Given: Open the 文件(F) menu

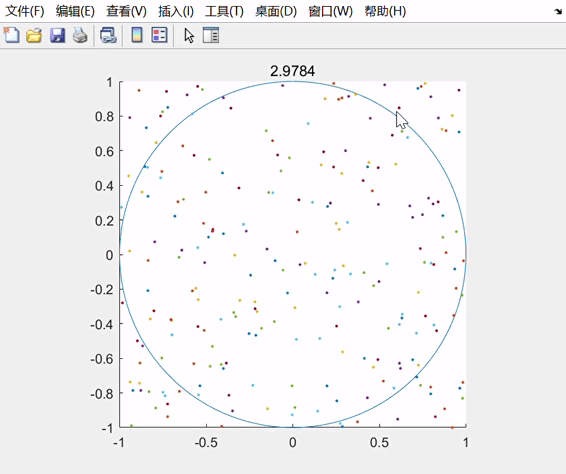Looking at the screenshot, I should pyautogui.click(x=25, y=11).
